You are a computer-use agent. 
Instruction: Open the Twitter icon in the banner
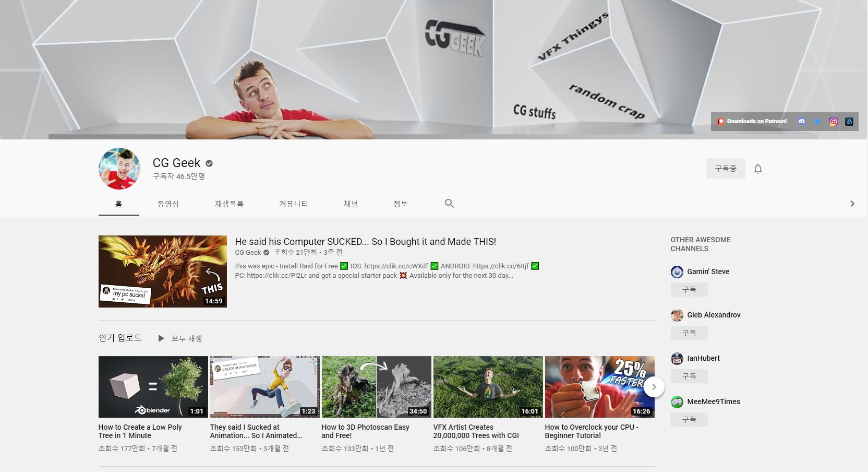coord(817,122)
